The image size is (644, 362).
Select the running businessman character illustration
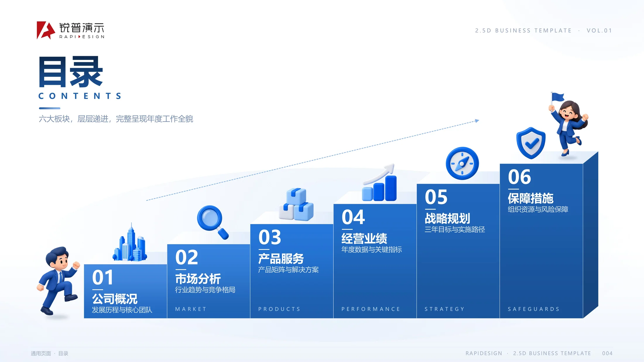coord(58,281)
